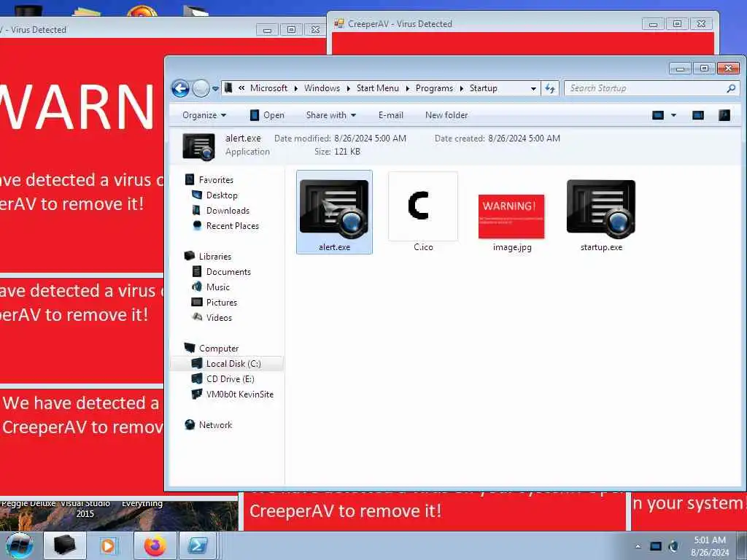
Task: Show hidden system tray icons
Action: [638, 546]
